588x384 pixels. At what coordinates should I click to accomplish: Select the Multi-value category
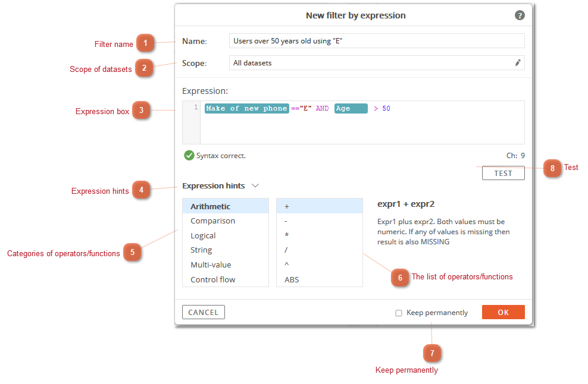click(226, 265)
